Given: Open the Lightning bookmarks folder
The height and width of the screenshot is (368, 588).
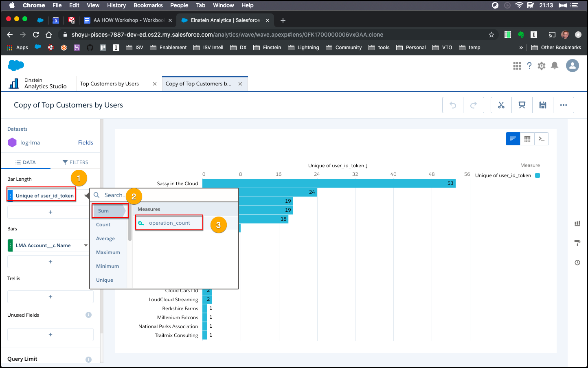Looking at the screenshot, I should [x=303, y=48].
